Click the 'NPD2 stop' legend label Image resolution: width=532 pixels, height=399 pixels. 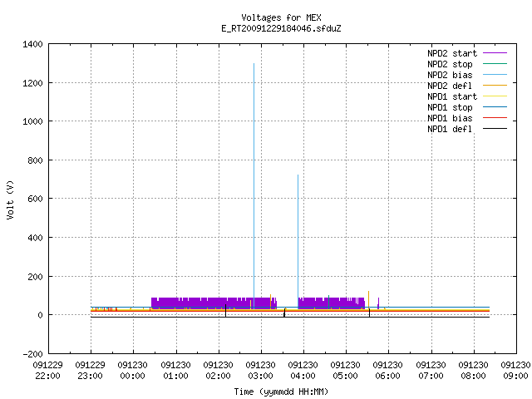(x=450, y=64)
